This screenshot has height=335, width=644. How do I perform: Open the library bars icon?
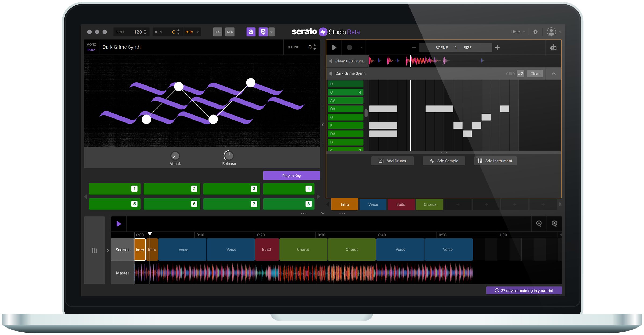[94, 250]
